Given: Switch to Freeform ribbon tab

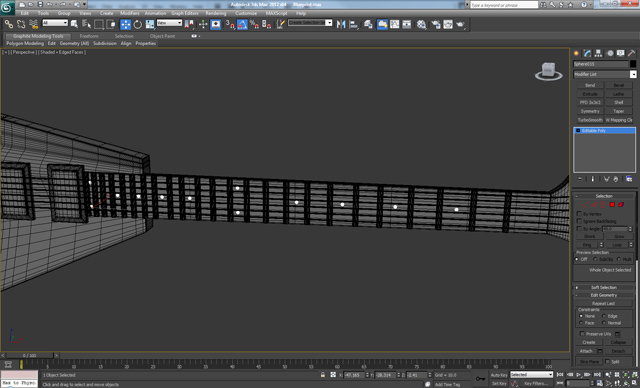Looking at the screenshot, I should point(89,36).
